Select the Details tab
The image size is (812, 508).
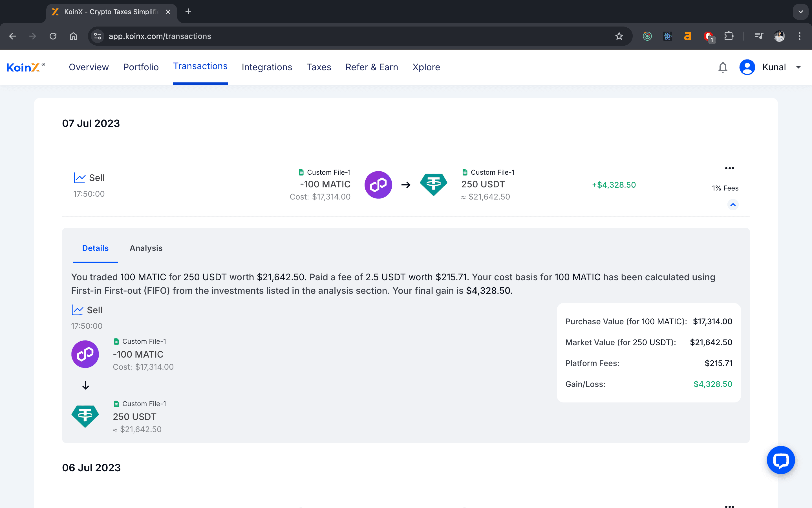point(95,248)
